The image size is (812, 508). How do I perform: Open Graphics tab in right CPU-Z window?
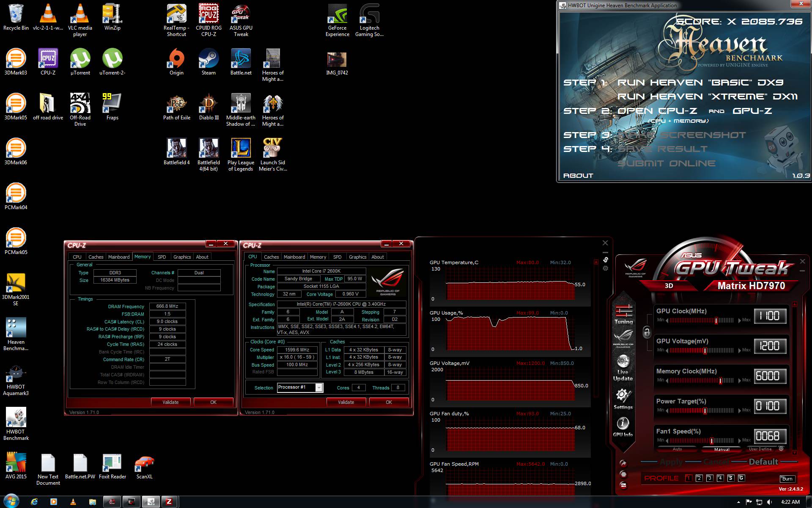357,257
